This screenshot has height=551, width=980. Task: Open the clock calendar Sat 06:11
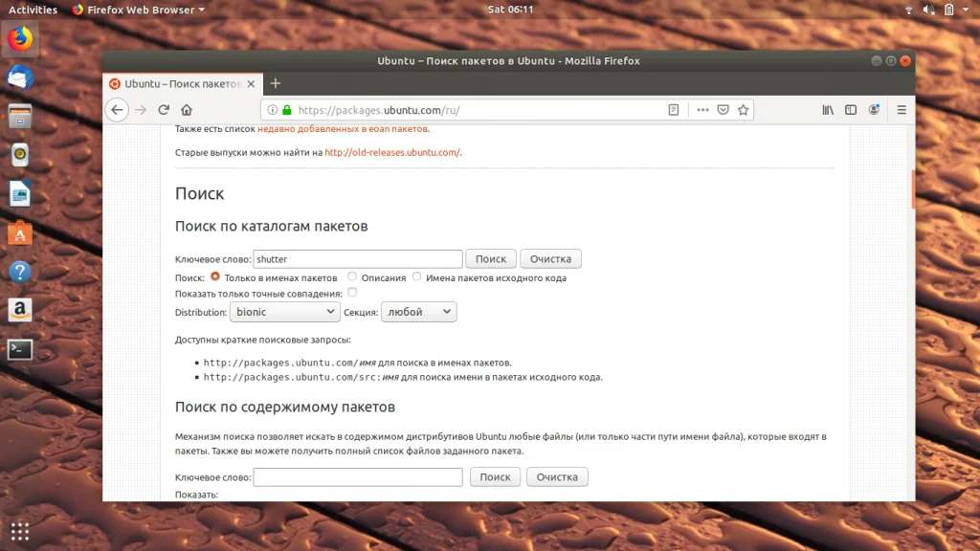click(x=511, y=10)
